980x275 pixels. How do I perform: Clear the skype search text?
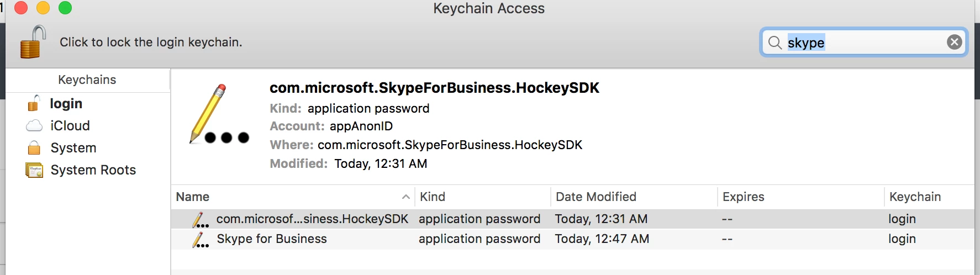click(x=954, y=42)
